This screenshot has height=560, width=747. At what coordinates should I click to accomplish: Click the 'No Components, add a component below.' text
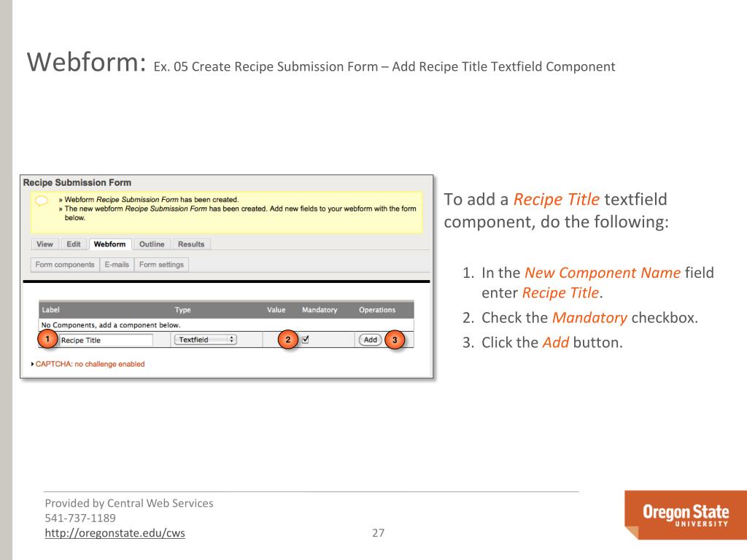(x=111, y=324)
